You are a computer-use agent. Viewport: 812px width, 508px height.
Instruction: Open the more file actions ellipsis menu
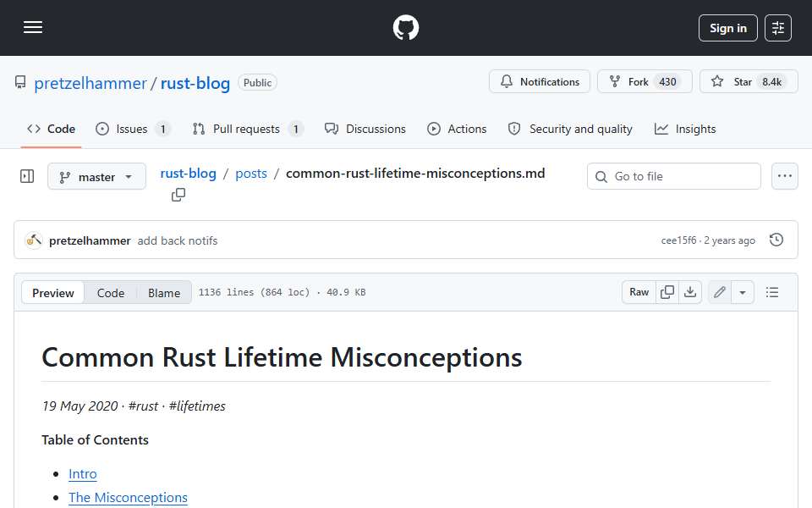pos(785,176)
